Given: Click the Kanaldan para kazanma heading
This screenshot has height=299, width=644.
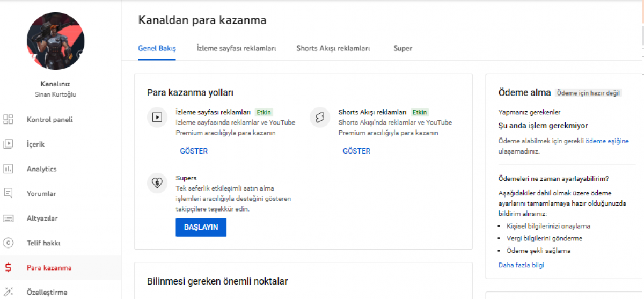Looking at the screenshot, I should click(202, 20).
